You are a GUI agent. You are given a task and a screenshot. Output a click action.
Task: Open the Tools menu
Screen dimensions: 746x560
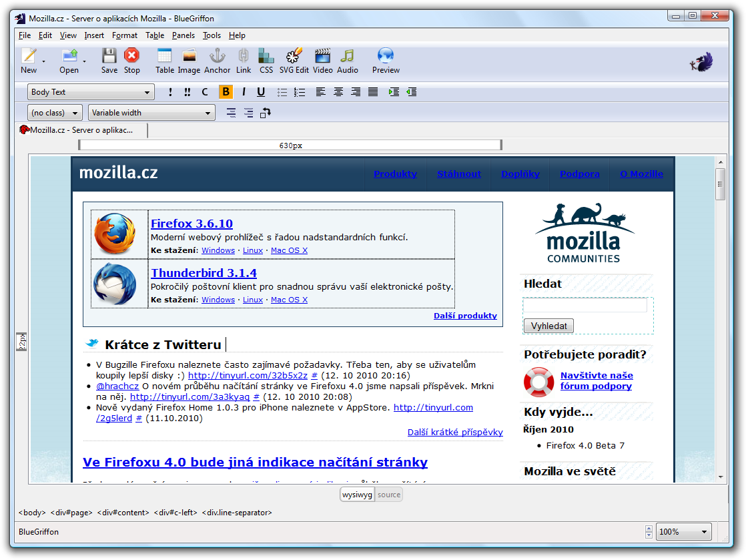[x=212, y=35]
